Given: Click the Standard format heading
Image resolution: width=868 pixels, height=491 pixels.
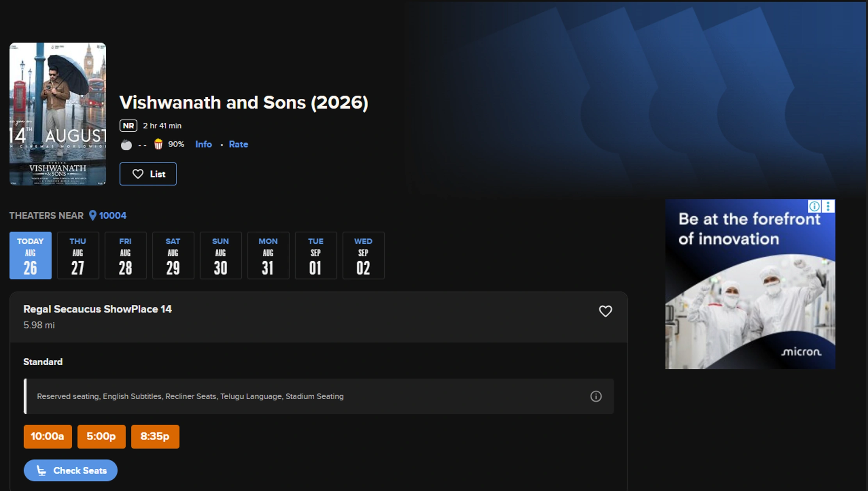Looking at the screenshot, I should (43, 362).
